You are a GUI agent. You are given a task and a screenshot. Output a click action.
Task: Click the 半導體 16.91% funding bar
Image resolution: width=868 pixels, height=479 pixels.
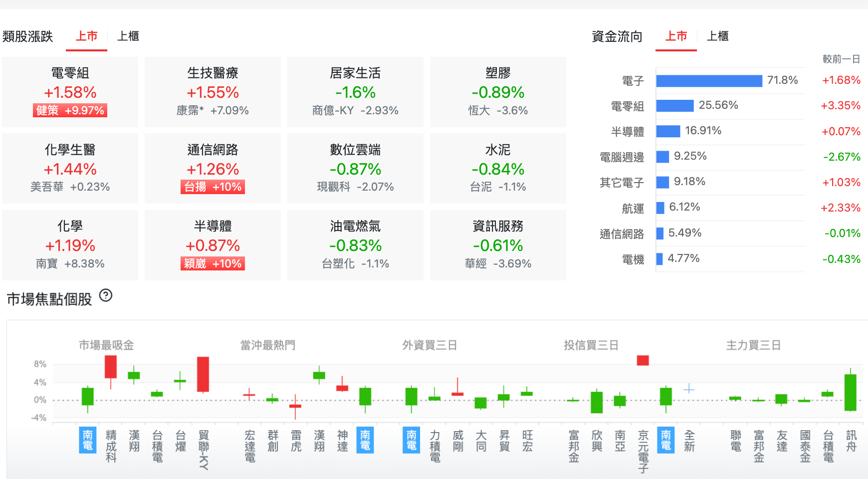[x=668, y=131]
